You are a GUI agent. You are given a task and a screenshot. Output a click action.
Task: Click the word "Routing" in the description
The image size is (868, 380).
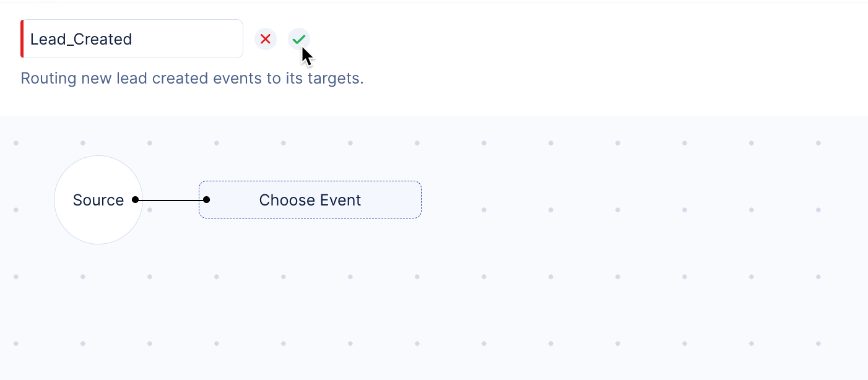[x=48, y=79]
